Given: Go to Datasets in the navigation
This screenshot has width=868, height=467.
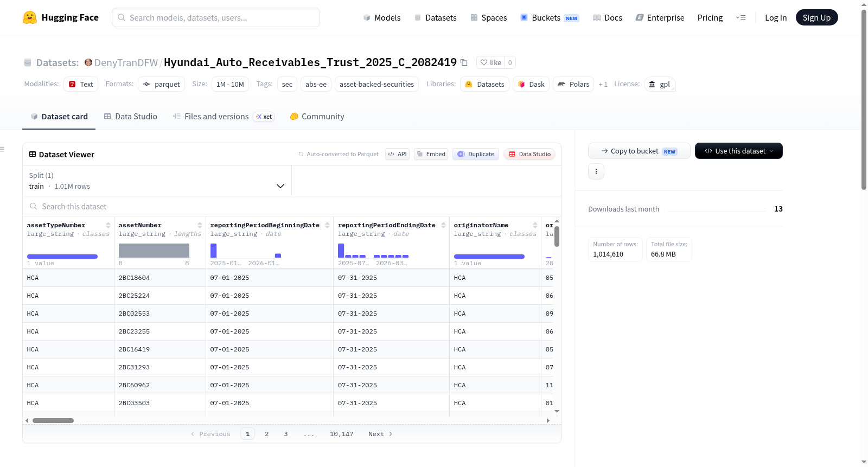Looking at the screenshot, I should pos(435,17).
